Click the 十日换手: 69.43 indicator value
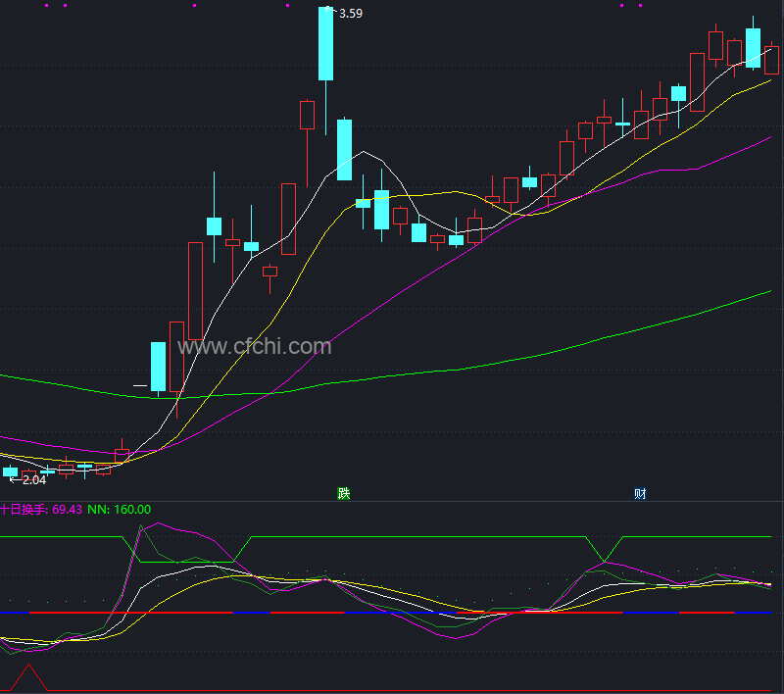The width and height of the screenshot is (784, 694). pos(41,510)
